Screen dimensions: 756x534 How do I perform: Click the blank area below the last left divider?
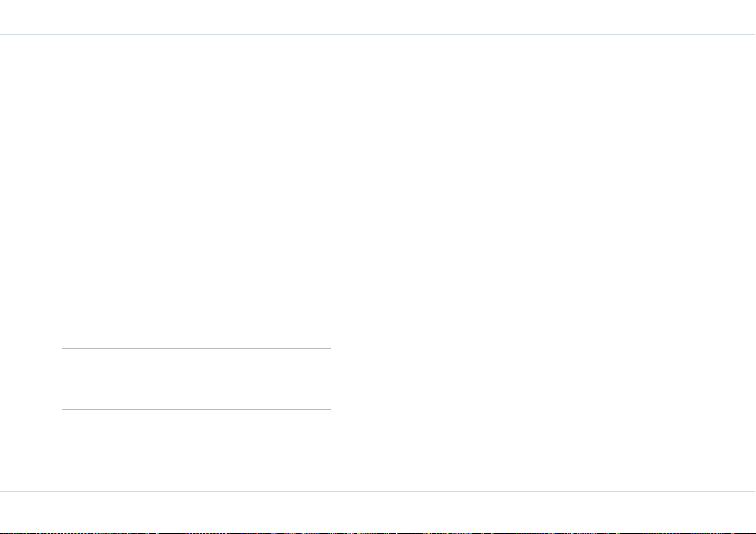pos(196,450)
